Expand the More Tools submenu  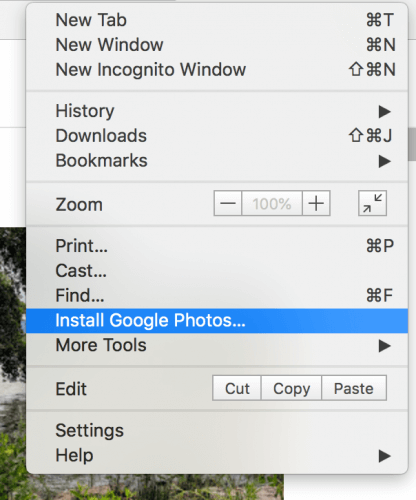[217, 345]
